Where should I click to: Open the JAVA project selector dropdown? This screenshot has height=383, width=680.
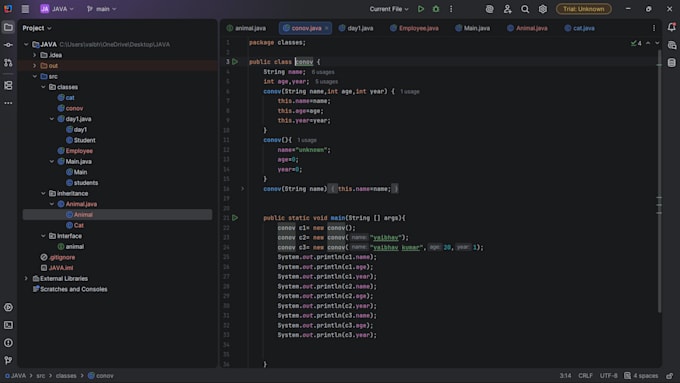click(x=57, y=9)
